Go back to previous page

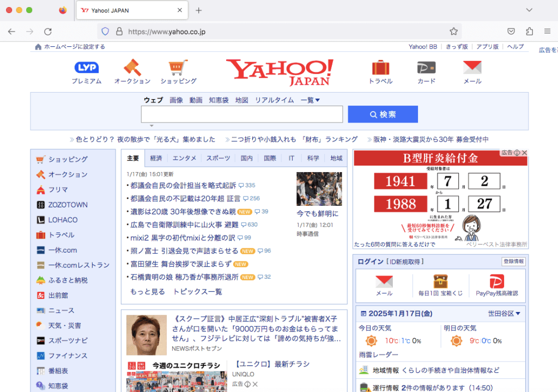click(x=12, y=31)
